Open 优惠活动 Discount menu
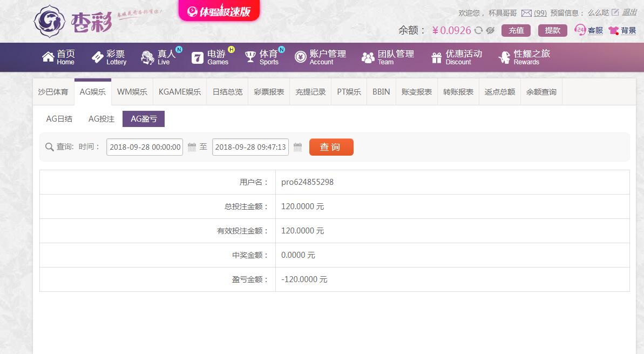644x354 pixels. pyautogui.click(x=456, y=57)
